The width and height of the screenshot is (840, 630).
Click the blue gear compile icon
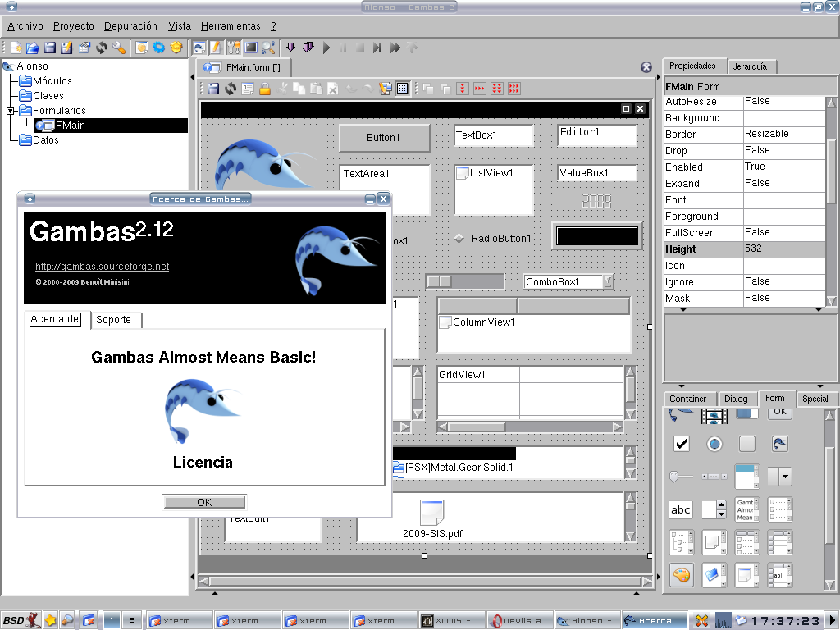point(159,48)
